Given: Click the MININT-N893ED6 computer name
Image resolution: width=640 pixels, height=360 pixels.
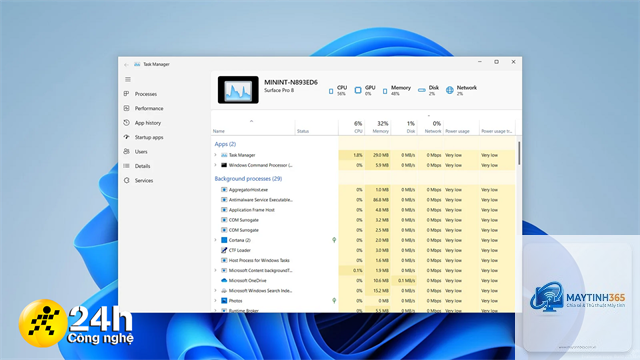Looking at the screenshot, I should click(x=291, y=82).
